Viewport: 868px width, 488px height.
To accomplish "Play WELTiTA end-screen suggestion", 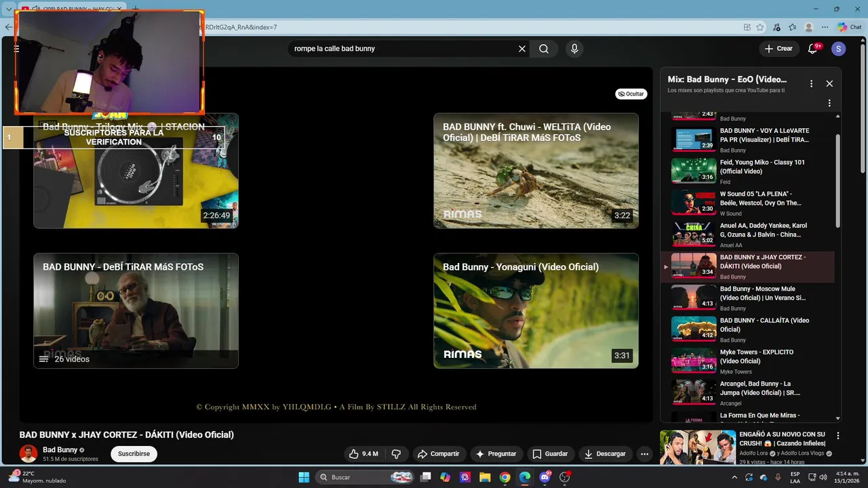I will pos(536,171).
